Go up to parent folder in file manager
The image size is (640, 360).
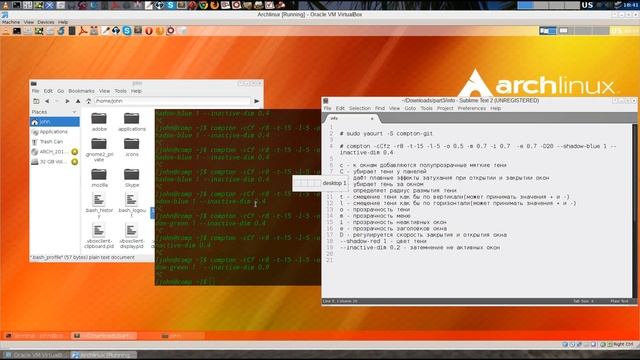tap(78, 101)
